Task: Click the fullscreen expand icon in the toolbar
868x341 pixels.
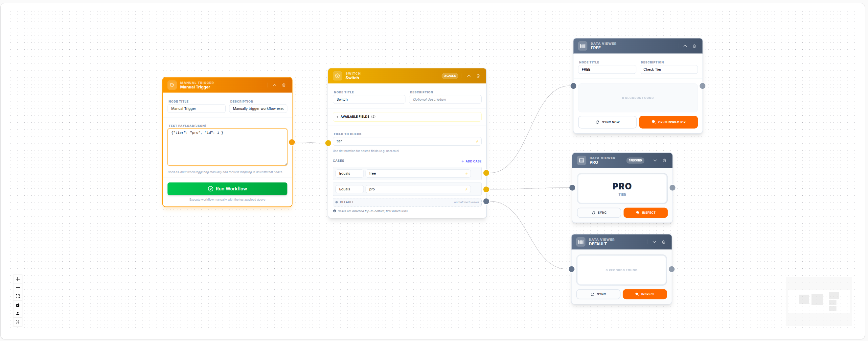Action: click(x=17, y=322)
